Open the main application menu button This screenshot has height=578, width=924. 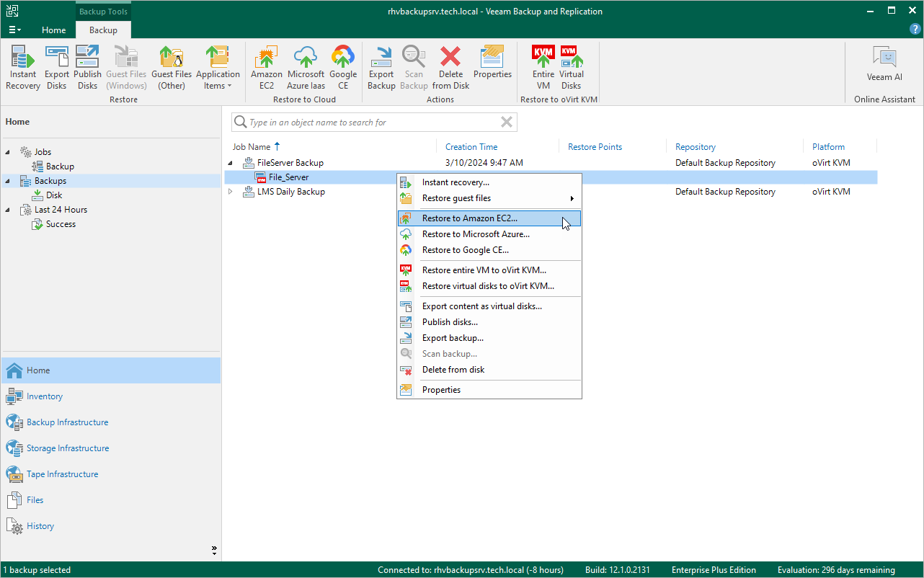tap(14, 30)
